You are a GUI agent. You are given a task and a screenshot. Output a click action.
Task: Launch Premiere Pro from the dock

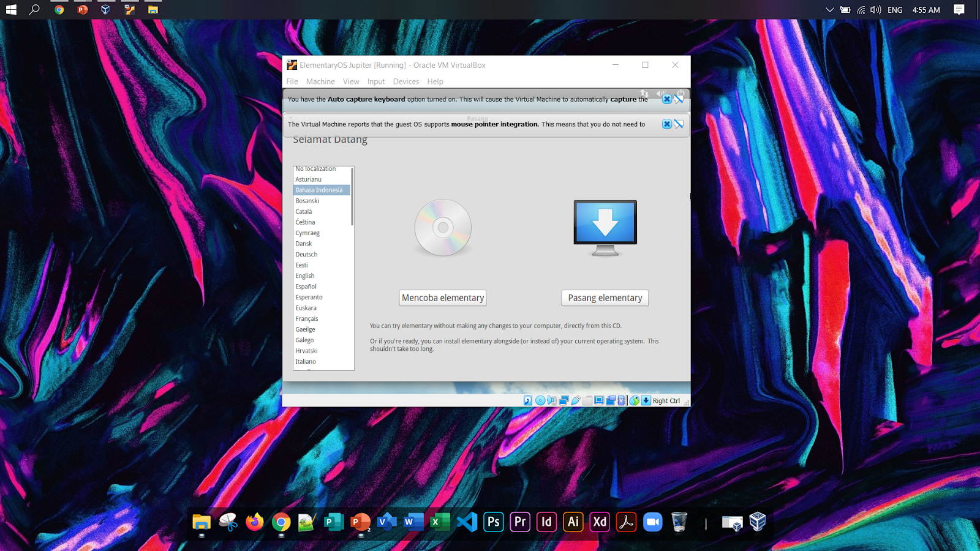(520, 522)
